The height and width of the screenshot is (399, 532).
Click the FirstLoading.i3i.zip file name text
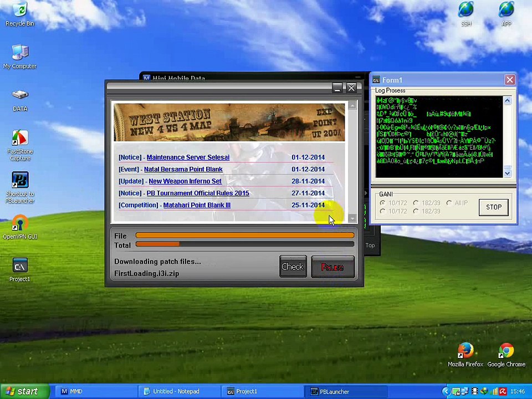coord(146,273)
